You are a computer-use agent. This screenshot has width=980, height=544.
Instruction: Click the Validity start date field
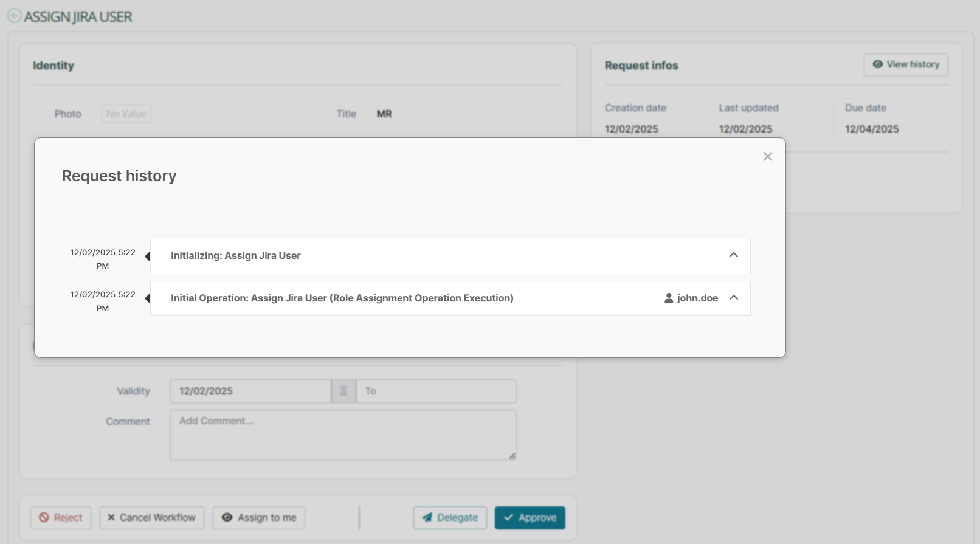coord(250,391)
